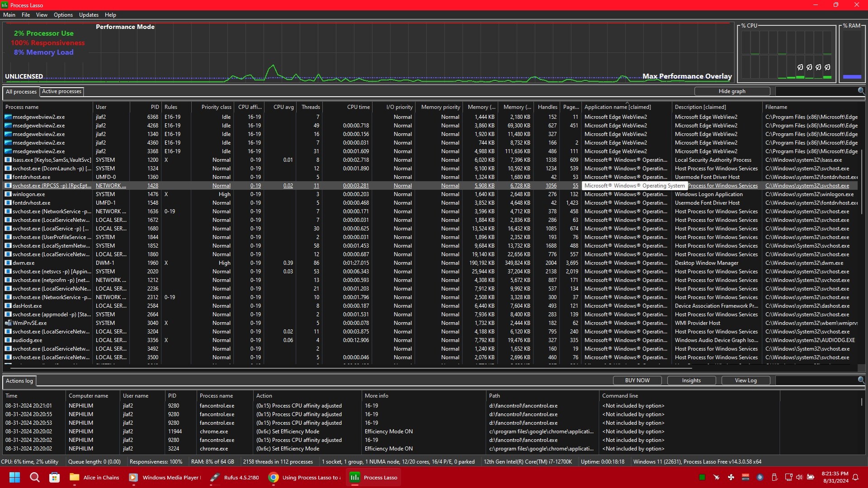Sort by the Process name column header
868x488 pixels.
[x=47, y=107]
